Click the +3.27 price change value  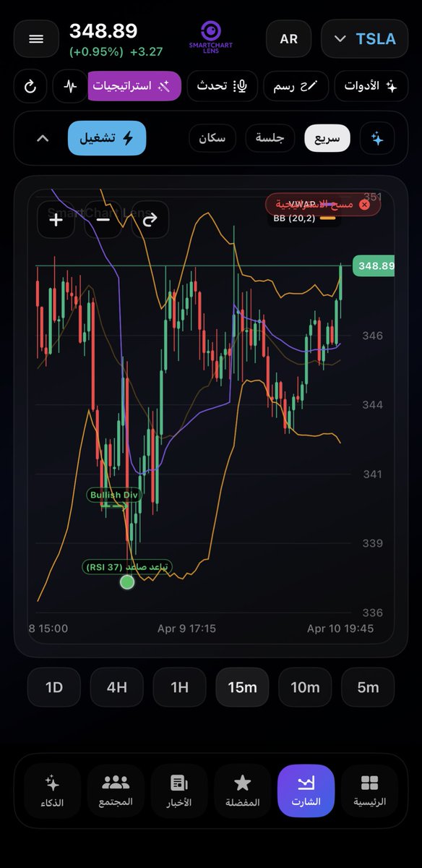tap(147, 52)
